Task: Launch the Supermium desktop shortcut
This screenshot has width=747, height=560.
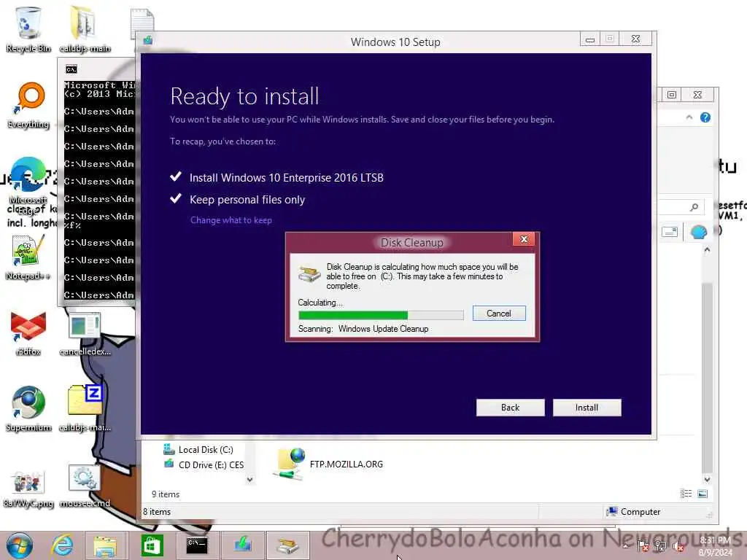Action: pyautogui.click(x=28, y=408)
